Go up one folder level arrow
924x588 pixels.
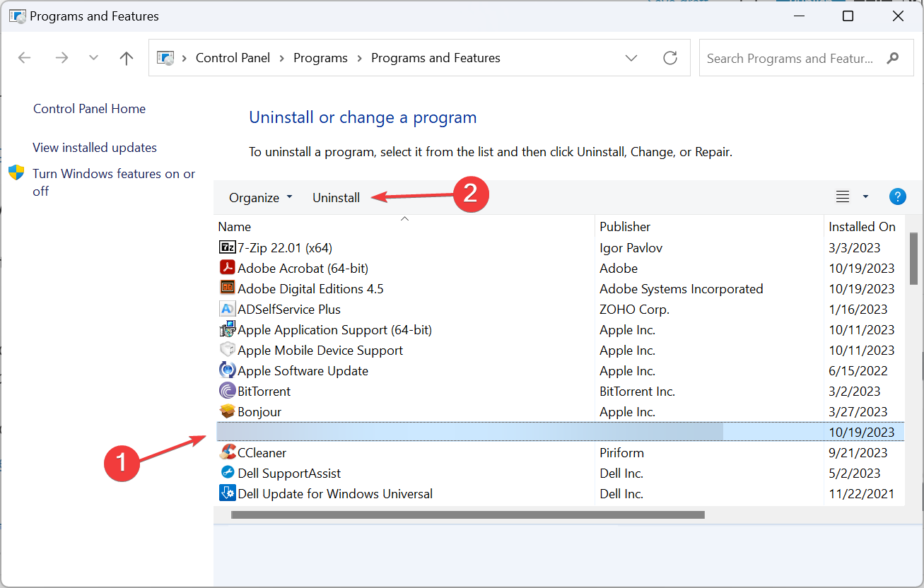[127, 58]
